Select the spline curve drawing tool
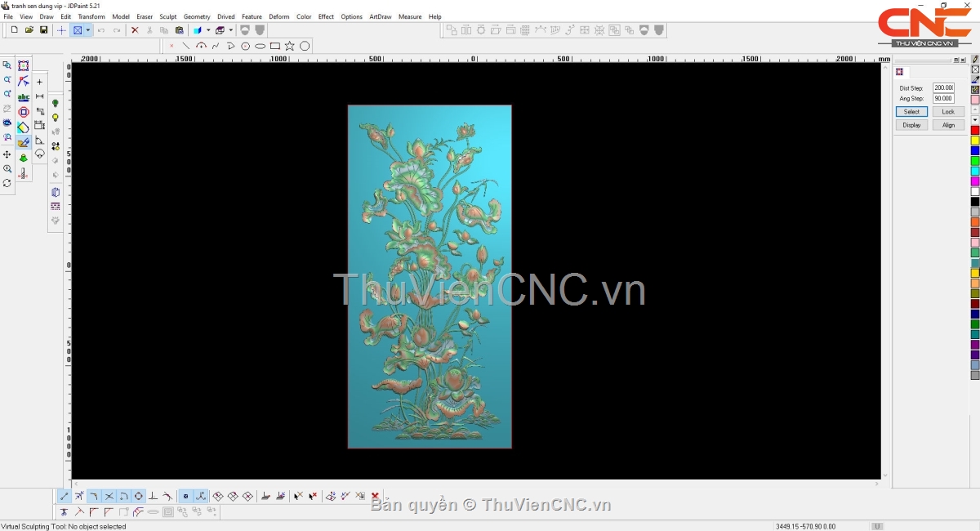Screen dimensions: 980x531 216,46
